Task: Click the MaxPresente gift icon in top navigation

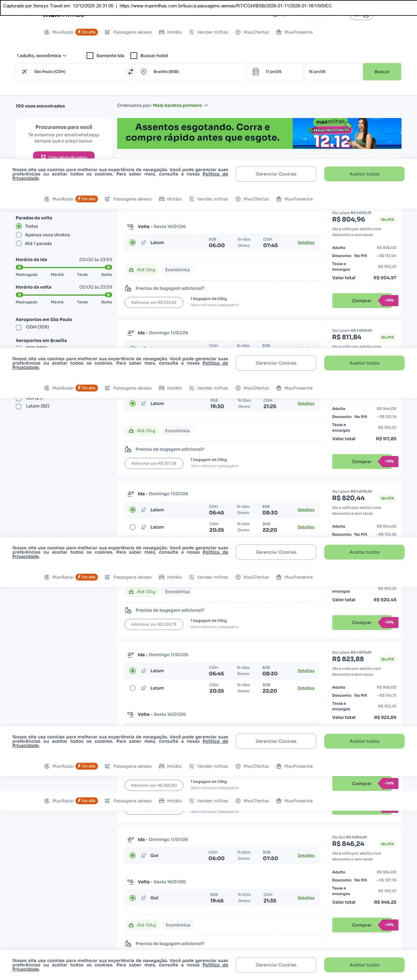Action: tap(279, 32)
